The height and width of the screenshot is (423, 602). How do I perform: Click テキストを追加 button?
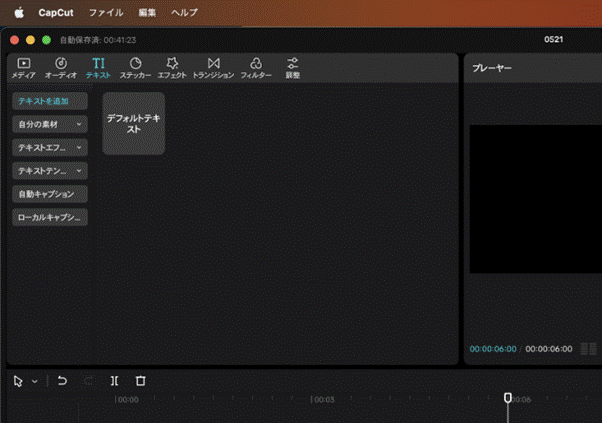coord(50,101)
